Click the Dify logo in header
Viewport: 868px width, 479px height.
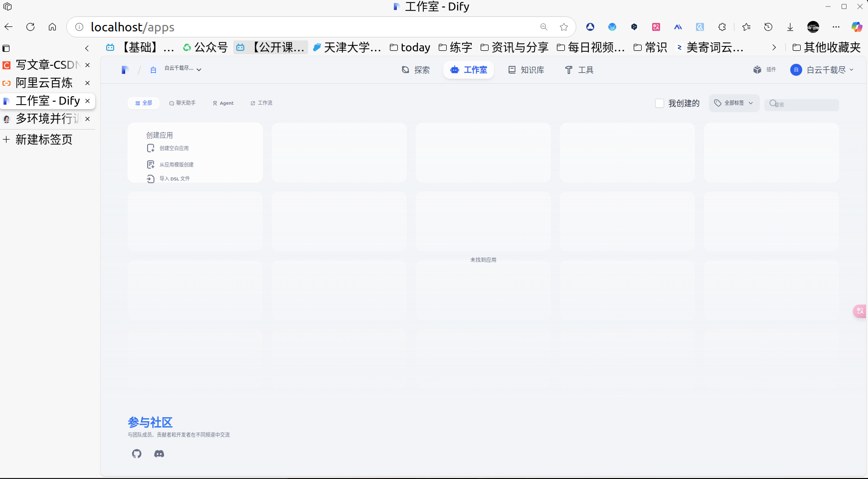click(125, 70)
